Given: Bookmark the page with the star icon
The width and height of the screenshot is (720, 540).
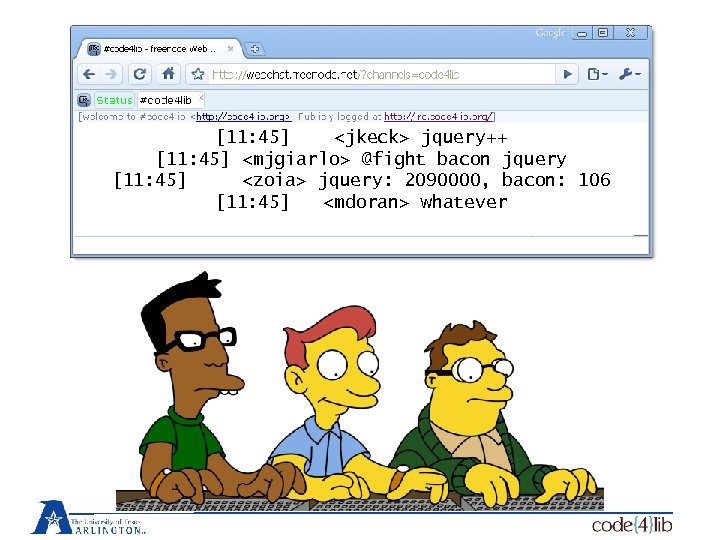Looking at the screenshot, I should click(x=198, y=74).
